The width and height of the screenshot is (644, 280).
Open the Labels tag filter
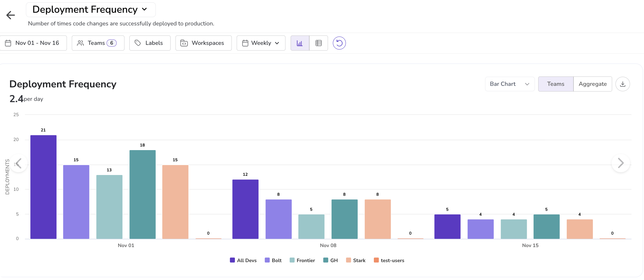coord(150,43)
